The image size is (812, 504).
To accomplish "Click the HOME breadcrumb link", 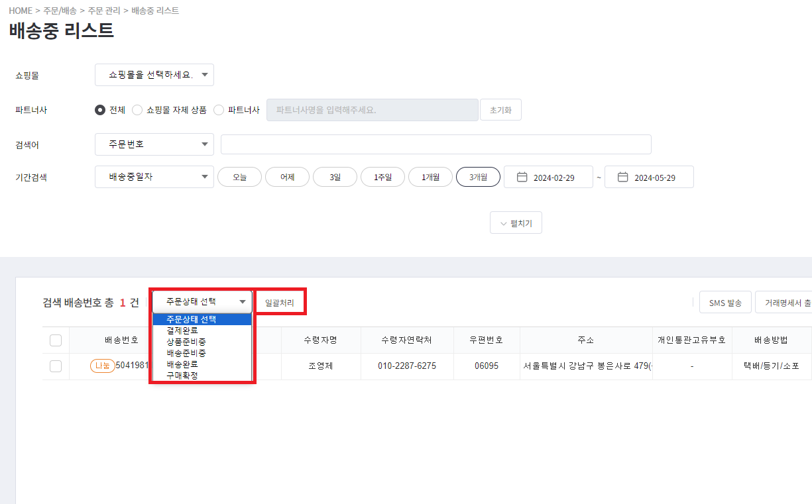I will point(21,11).
